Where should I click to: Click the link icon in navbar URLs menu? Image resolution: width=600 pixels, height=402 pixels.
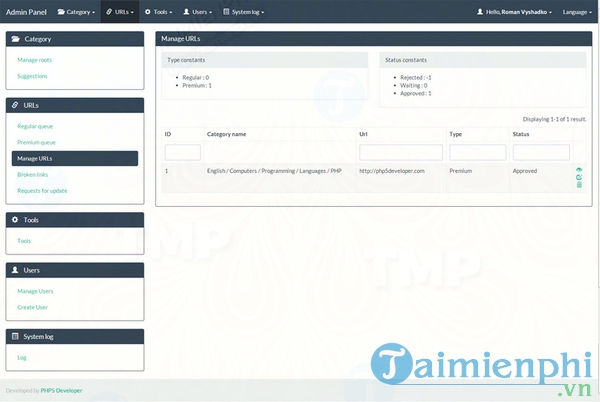(109, 12)
